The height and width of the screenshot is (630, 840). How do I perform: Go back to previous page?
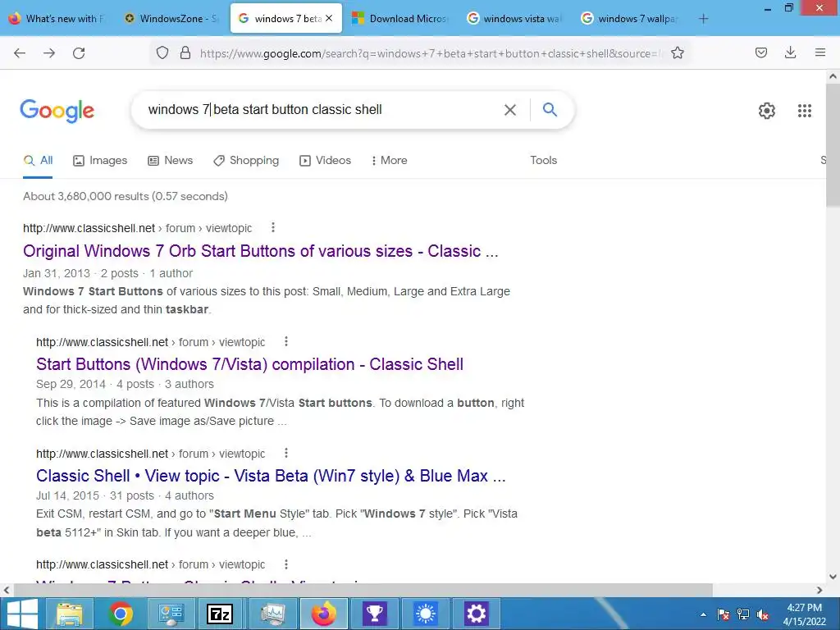click(20, 53)
